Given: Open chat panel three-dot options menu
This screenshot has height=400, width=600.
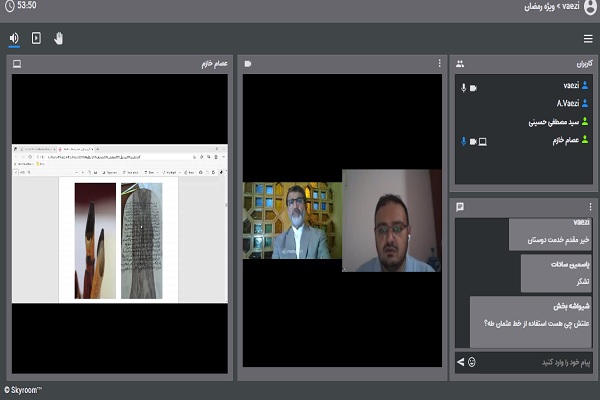Looking at the screenshot, I should pos(588,207).
